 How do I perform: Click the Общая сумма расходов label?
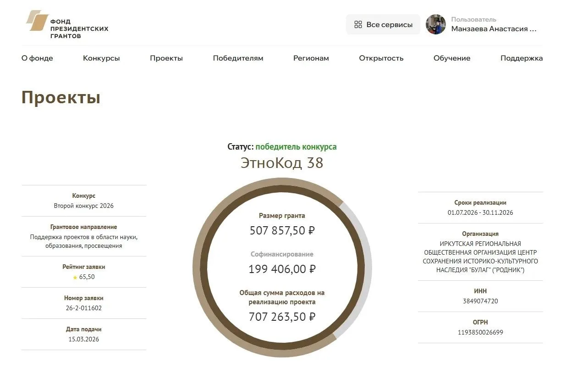tap(282, 297)
